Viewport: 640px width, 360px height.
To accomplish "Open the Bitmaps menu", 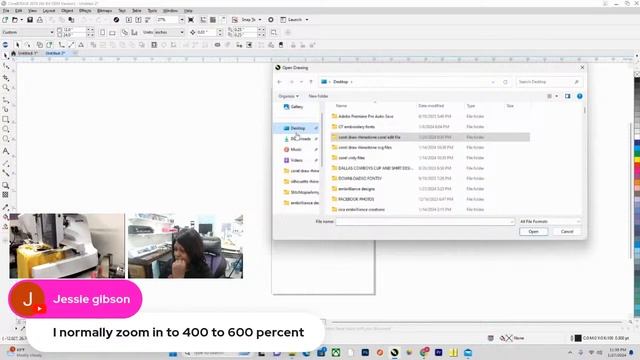I will [x=104, y=11].
